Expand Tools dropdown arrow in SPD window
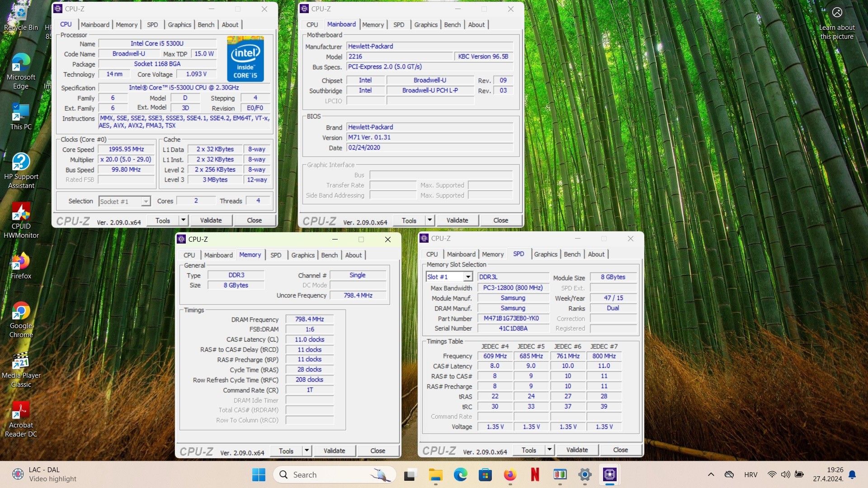 549,450
